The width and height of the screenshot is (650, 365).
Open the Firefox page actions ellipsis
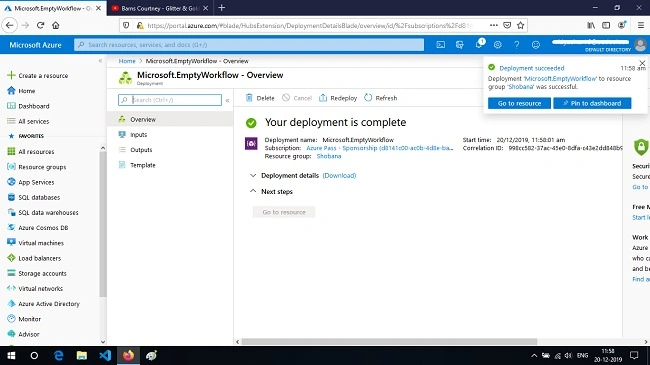(493, 25)
